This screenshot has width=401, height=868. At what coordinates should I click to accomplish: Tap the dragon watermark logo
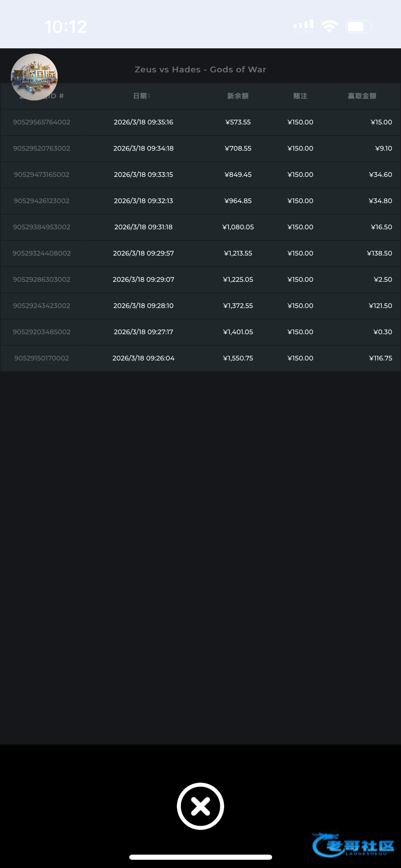[x=353, y=845]
